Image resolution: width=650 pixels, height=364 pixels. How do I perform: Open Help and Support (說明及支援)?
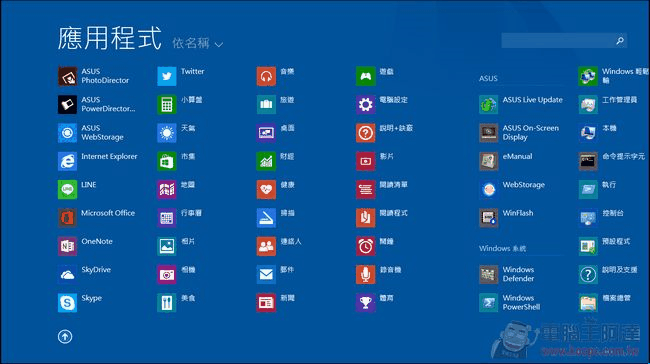pyautogui.click(x=608, y=274)
